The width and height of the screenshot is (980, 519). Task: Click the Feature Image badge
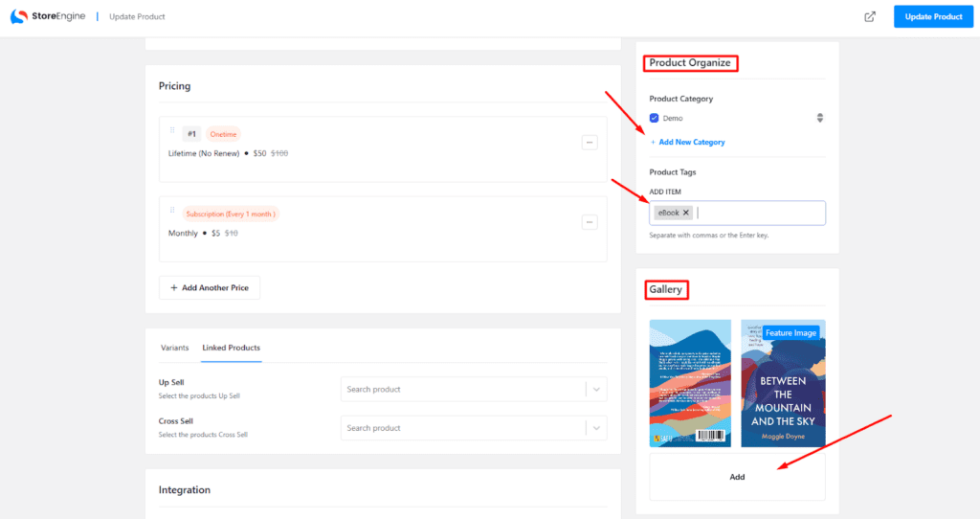click(791, 332)
